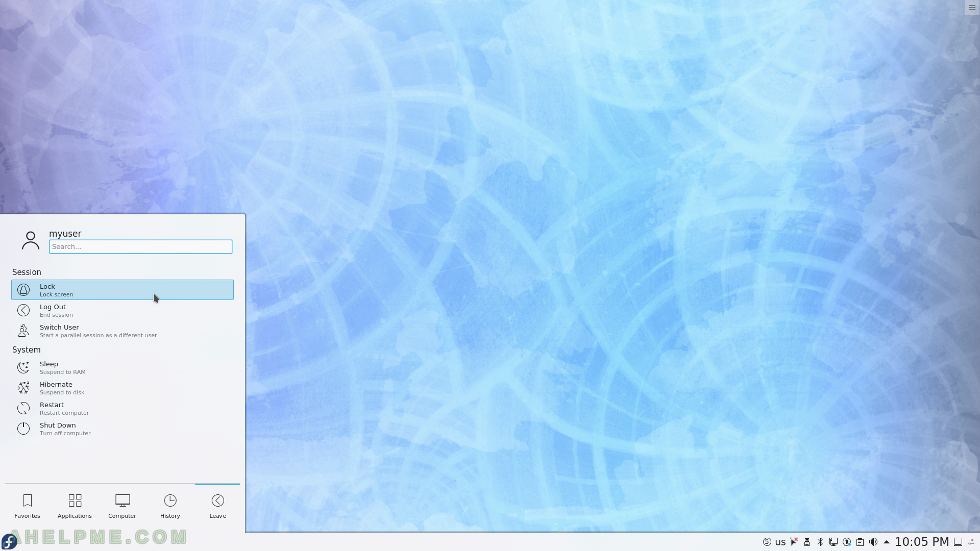Open the wired network connection tray icon
The image size is (980, 551).
pos(834,542)
